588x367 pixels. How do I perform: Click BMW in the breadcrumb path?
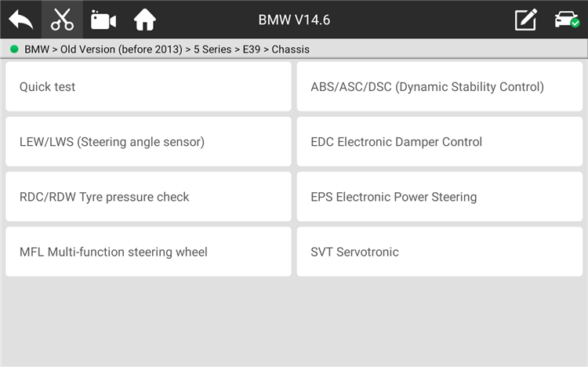click(x=38, y=49)
